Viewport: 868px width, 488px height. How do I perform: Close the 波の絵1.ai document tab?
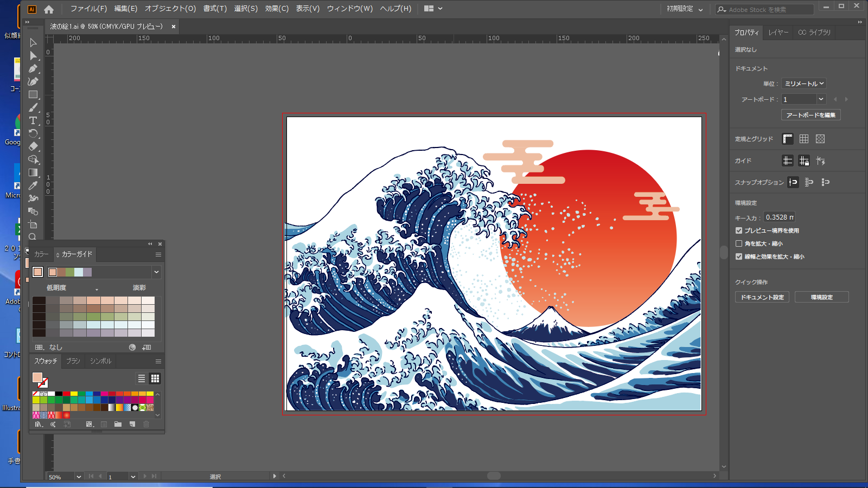click(x=174, y=27)
